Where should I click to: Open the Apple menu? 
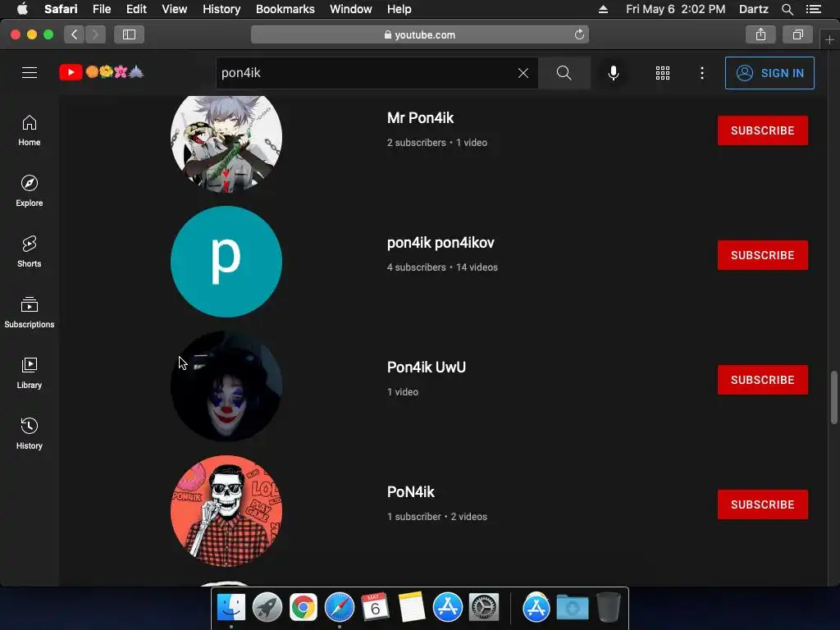(22, 9)
